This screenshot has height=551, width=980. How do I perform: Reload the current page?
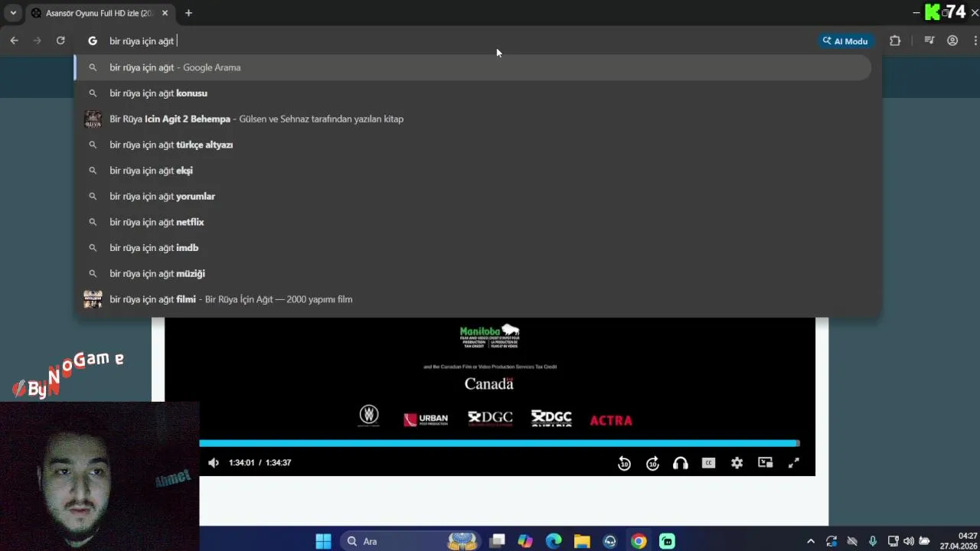coord(60,41)
